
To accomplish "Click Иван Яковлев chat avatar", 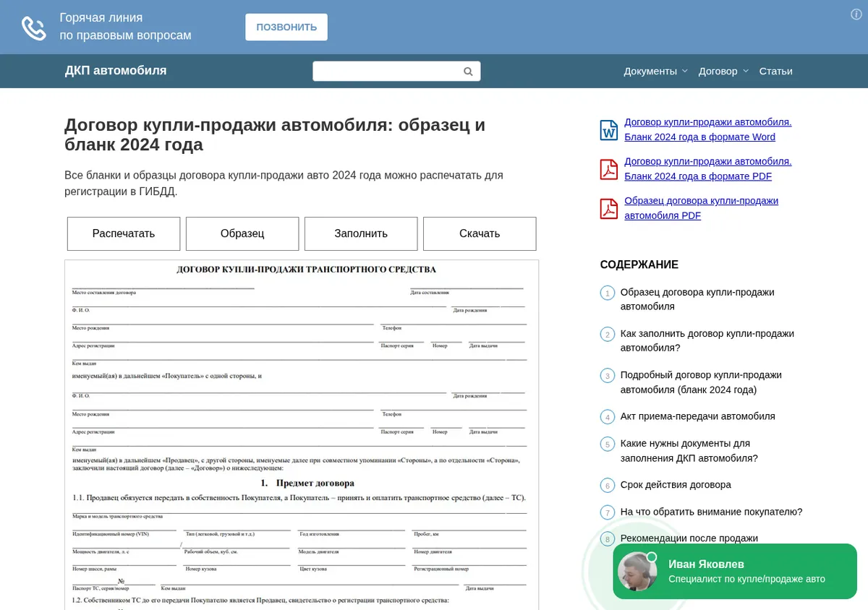I will click(x=637, y=572).
